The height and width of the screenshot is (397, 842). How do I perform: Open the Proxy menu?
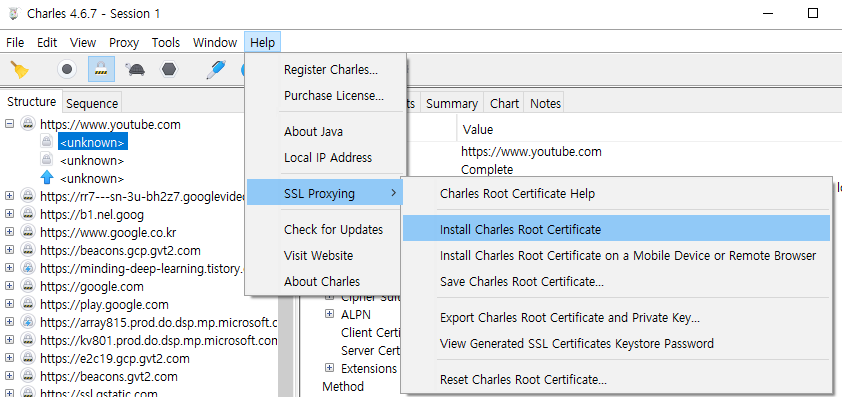[124, 42]
